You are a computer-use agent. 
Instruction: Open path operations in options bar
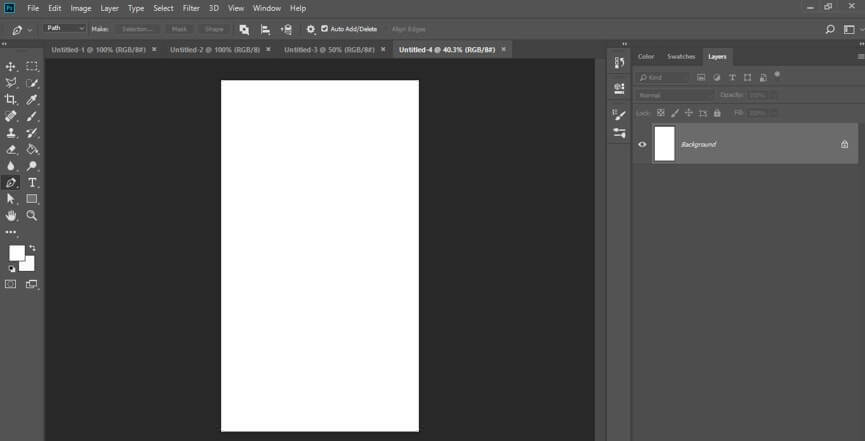pyautogui.click(x=244, y=29)
